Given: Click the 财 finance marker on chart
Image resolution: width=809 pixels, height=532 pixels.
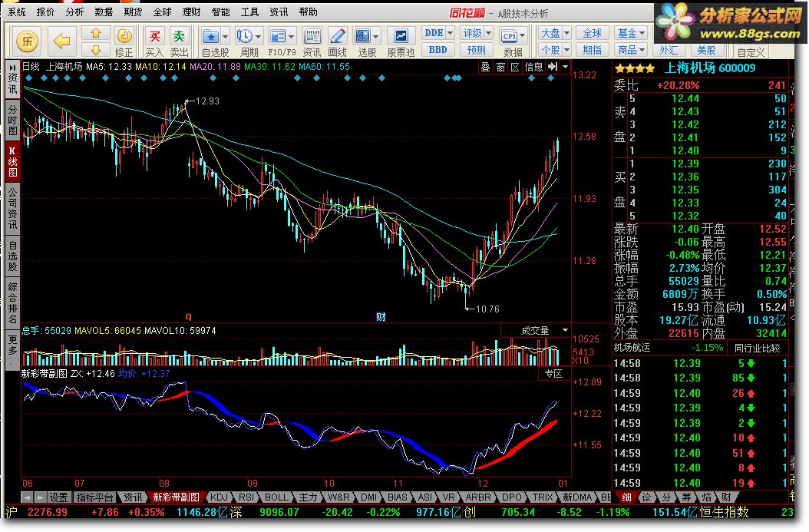Looking at the screenshot, I should (381, 317).
